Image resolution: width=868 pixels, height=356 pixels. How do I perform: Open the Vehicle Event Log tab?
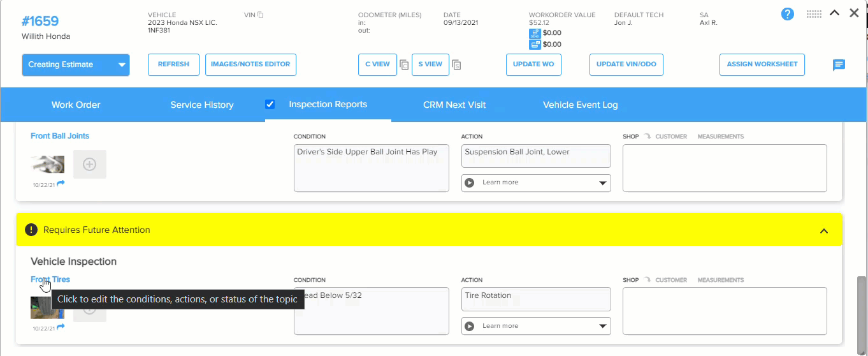(x=581, y=105)
